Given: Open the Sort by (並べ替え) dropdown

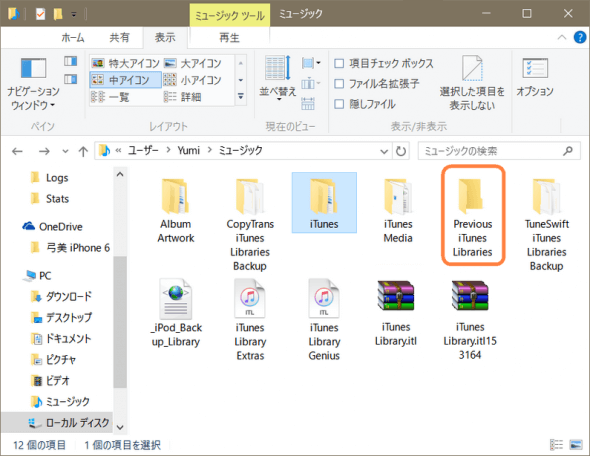Looking at the screenshot, I should 278,79.
